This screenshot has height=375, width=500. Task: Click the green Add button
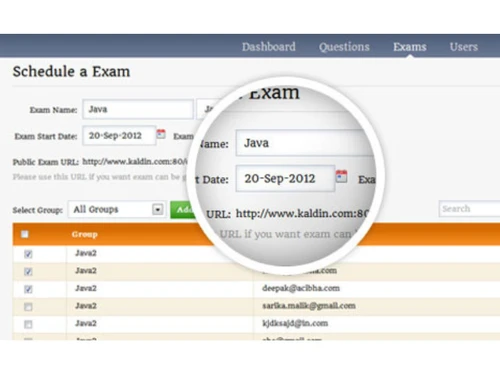pos(183,210)
